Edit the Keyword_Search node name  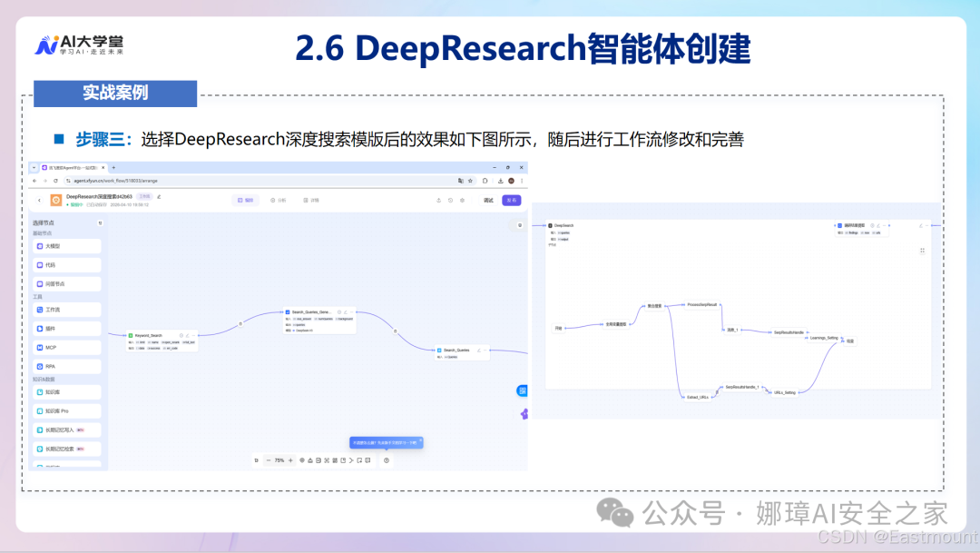(187, 335)
